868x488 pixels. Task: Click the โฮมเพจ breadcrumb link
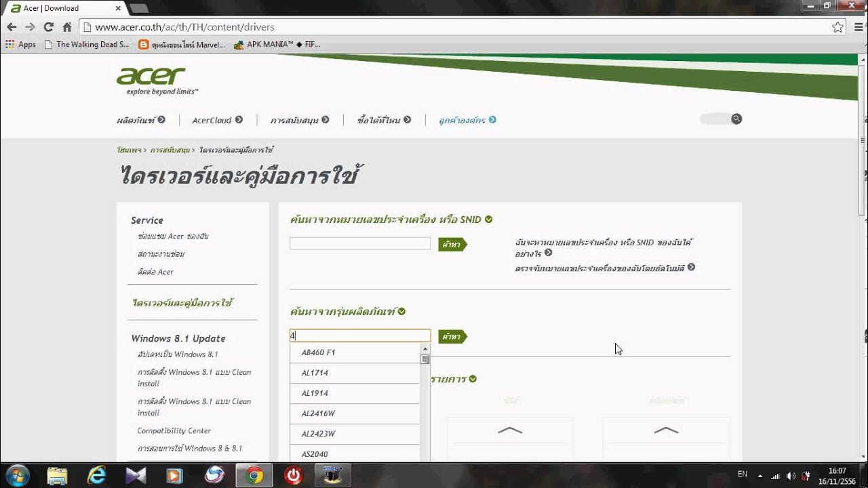[129, 150]
